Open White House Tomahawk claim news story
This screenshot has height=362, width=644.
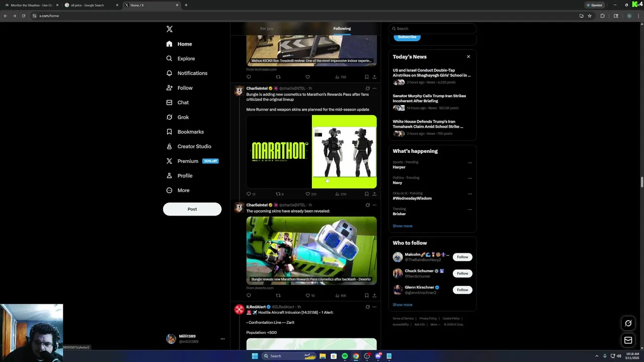click(432, 127)
